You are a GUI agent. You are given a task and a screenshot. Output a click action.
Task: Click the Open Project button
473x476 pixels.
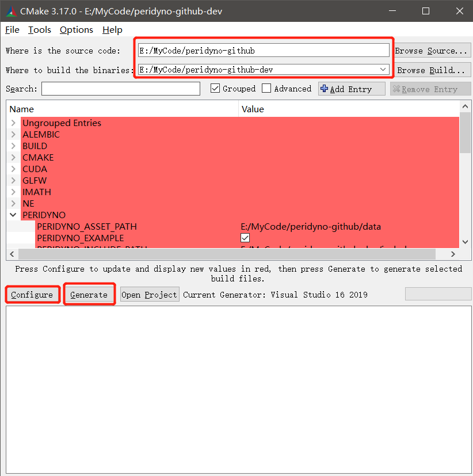click(x=149, y=295)
